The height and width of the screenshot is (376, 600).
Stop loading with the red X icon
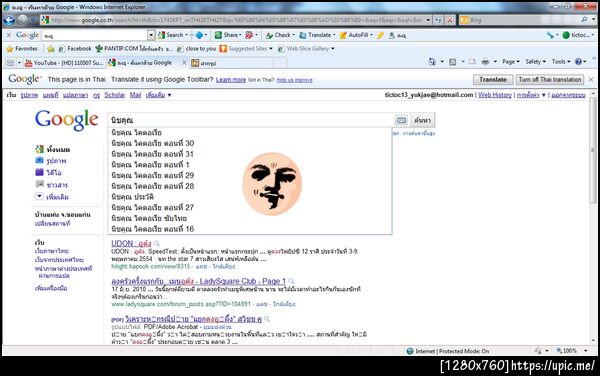pos(450,20)
